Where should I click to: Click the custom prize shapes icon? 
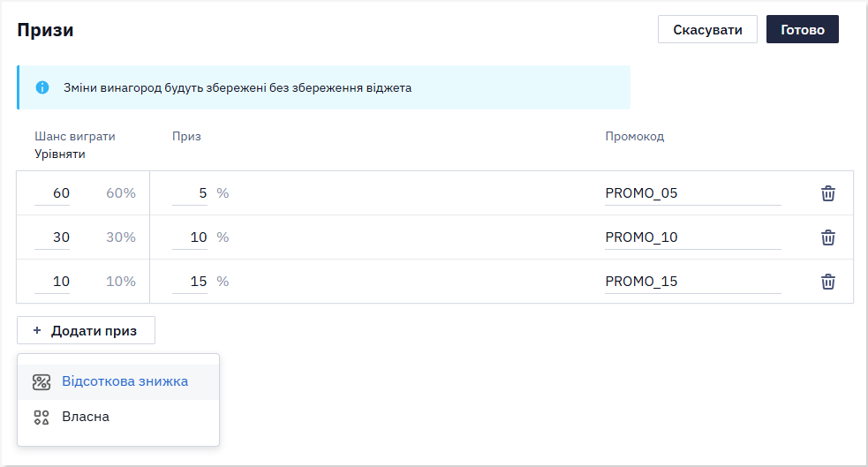[42, 418]
